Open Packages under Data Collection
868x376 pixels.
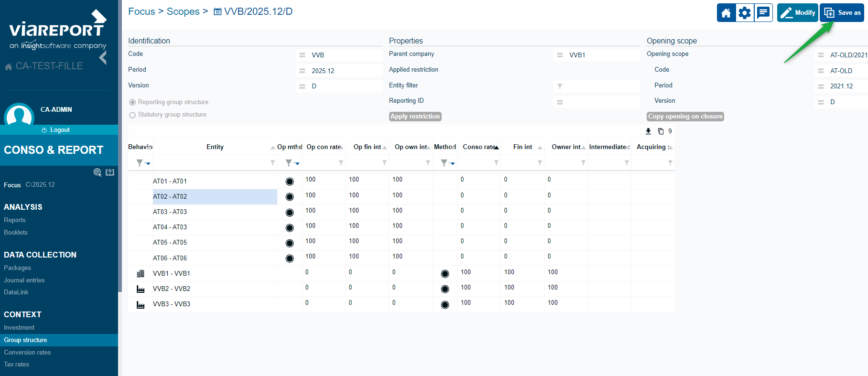click(17, 268)
